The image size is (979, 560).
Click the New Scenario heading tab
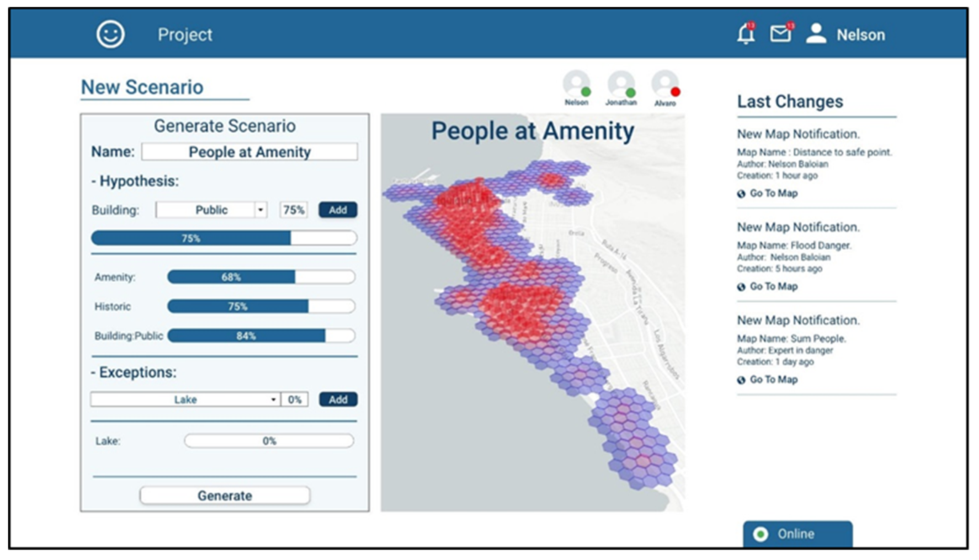click(142, 87)
